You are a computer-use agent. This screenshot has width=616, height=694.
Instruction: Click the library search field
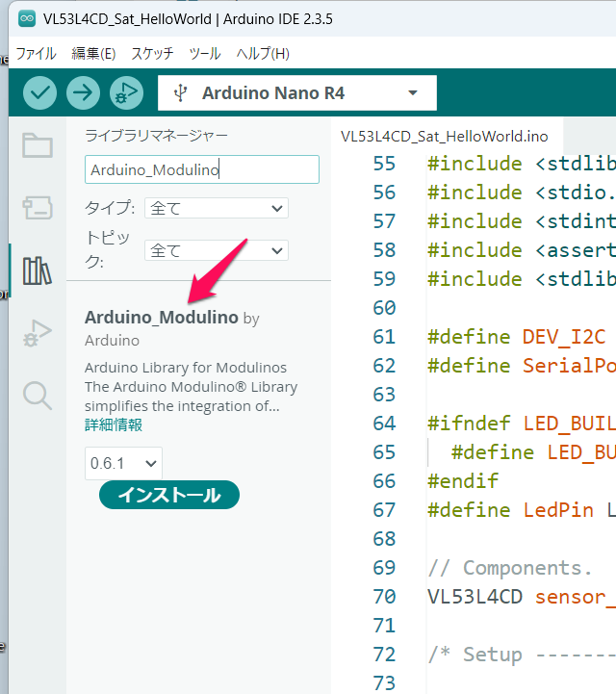click(x=201, y=169)
